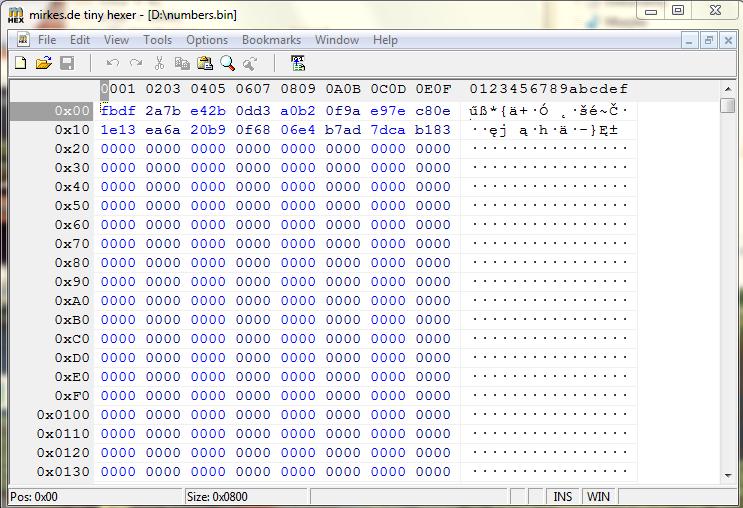
Task: Open the File menu
Action: 47,40
